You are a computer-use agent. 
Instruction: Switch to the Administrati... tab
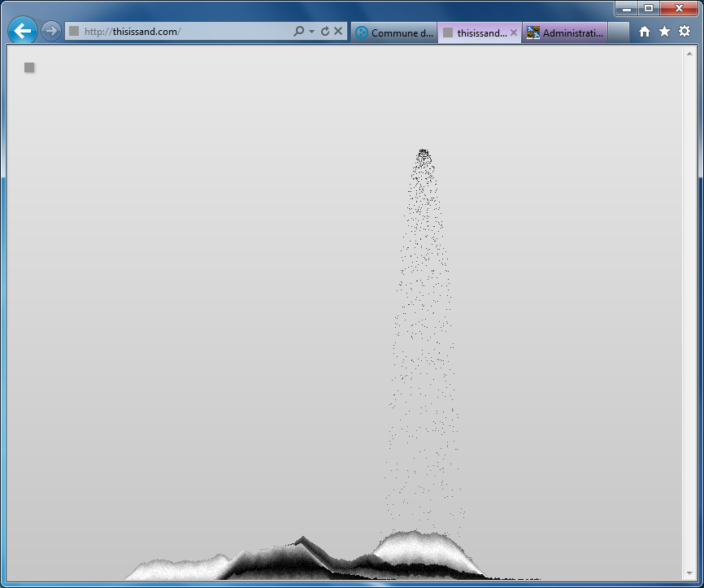565,33
